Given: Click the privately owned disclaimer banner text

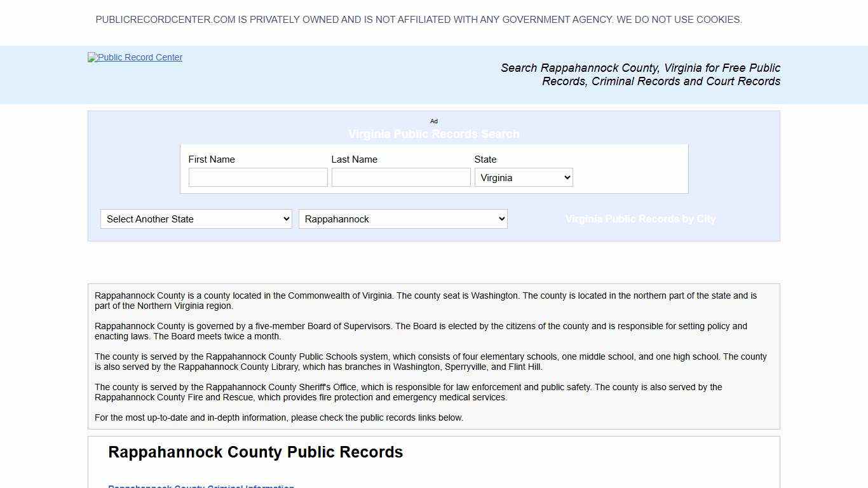Looking at the screenshot, I should pos(419,20).
